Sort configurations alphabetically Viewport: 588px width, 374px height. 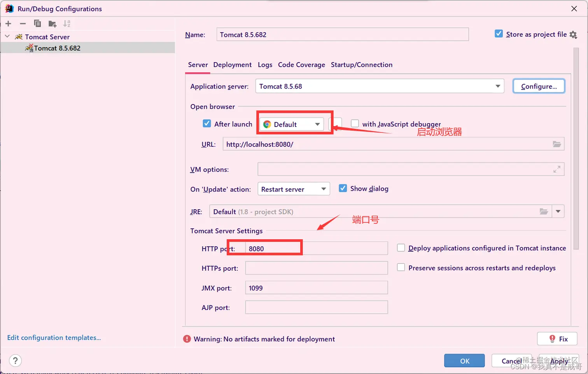tap(67, 24)
